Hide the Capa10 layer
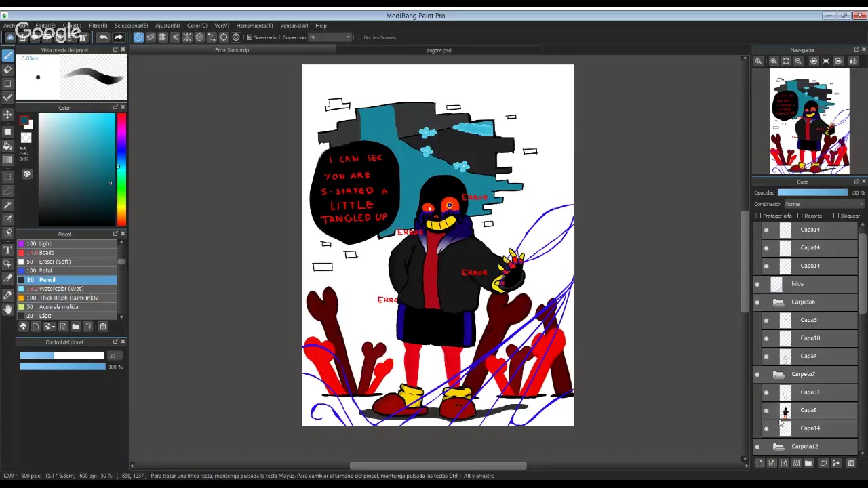This screenshot has width=868, height=488. (x=766, y=338)
